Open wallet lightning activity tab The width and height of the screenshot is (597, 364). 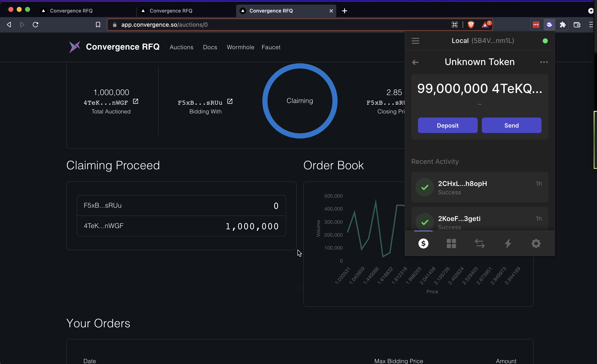508,243
